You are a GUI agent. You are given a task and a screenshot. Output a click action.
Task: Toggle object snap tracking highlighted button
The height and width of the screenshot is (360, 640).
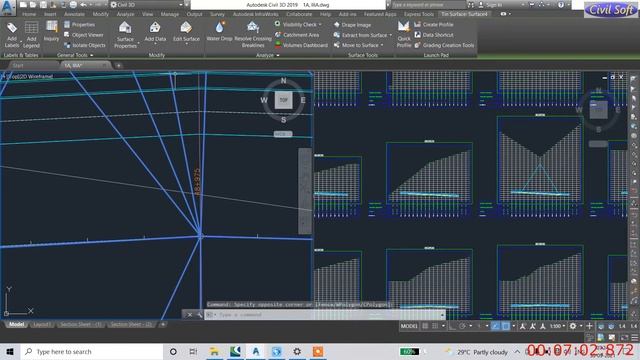click(495, 326)
